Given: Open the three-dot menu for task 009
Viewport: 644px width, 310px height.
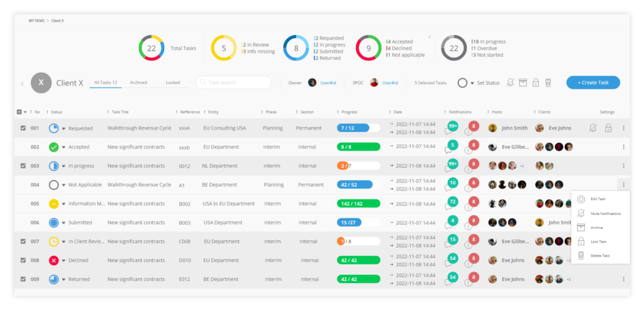Looking at the screenshot, I should 623,279.
